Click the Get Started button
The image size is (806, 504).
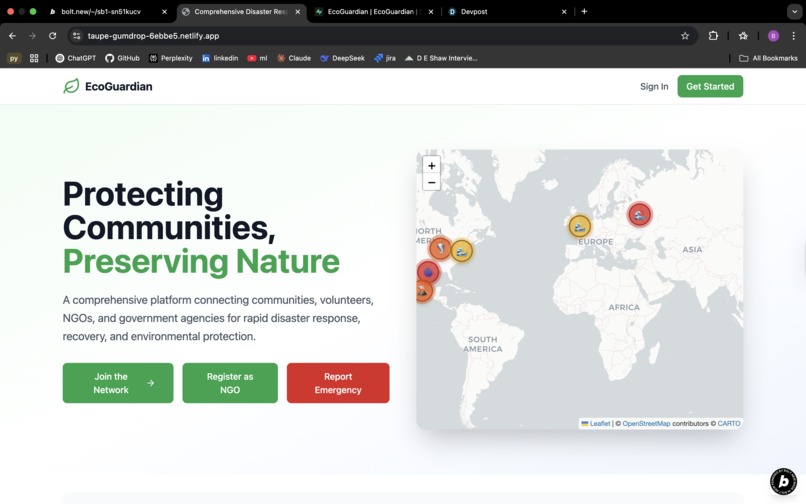[x=710, y=86]
